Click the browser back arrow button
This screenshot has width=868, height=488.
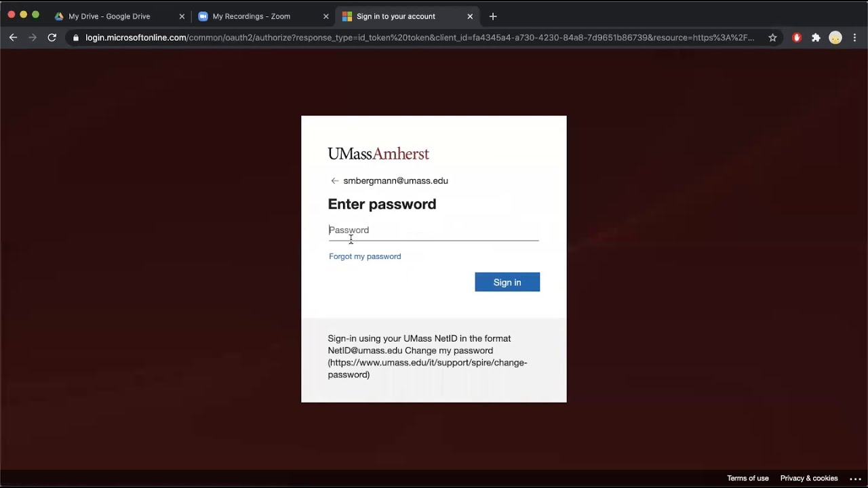pos(13,38)
